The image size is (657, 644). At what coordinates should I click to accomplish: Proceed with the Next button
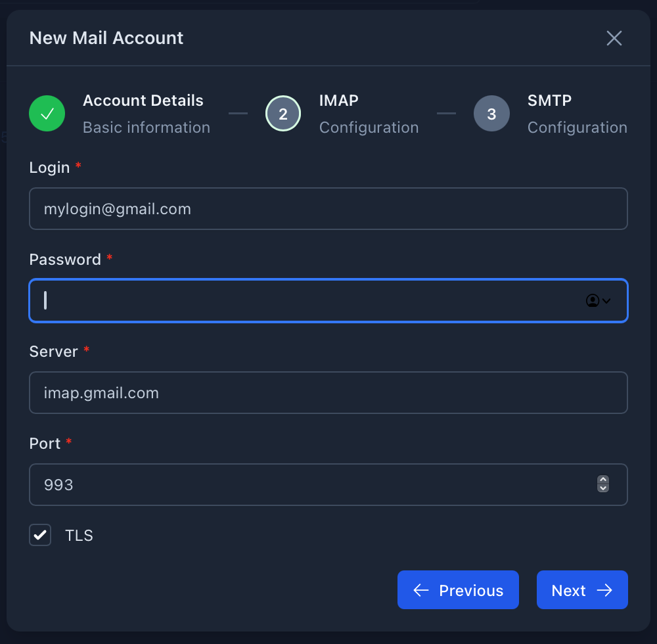point(582,590)
